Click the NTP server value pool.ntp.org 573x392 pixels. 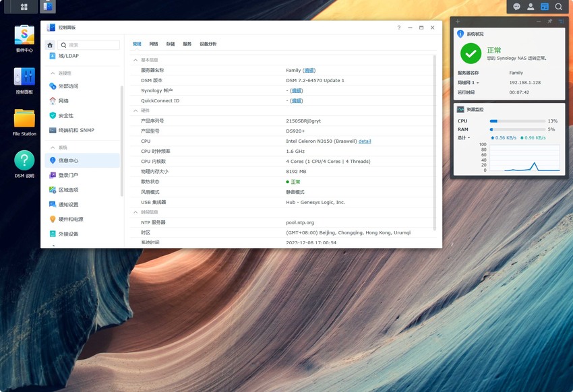300,223
